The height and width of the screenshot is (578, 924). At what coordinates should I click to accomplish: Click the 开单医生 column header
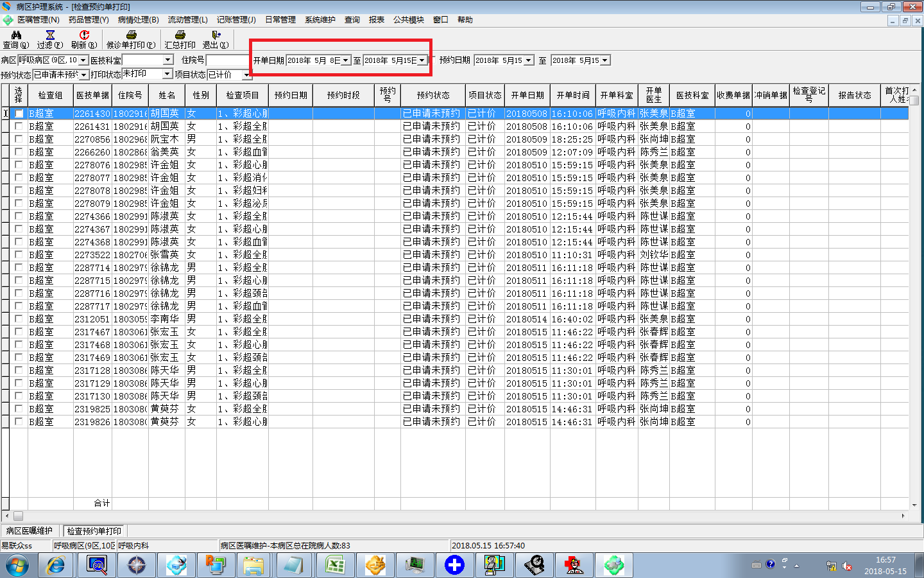pyautogui.click(x=654, y=95)
